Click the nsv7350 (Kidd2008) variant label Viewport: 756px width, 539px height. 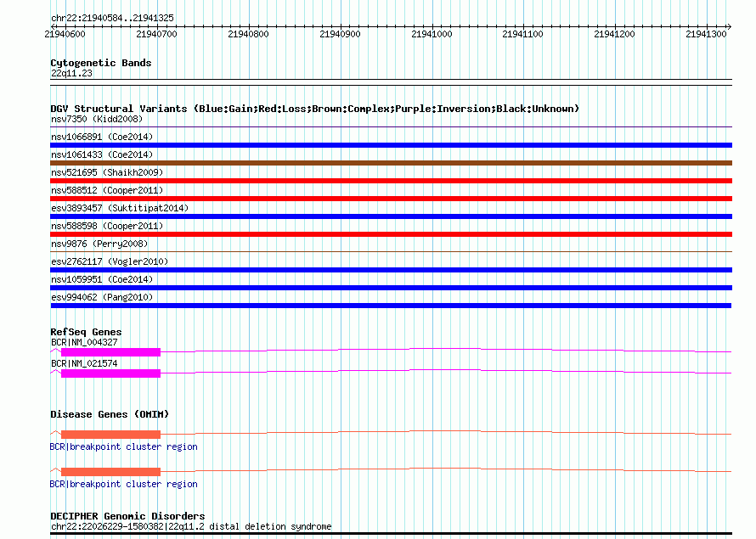(97, 119)
